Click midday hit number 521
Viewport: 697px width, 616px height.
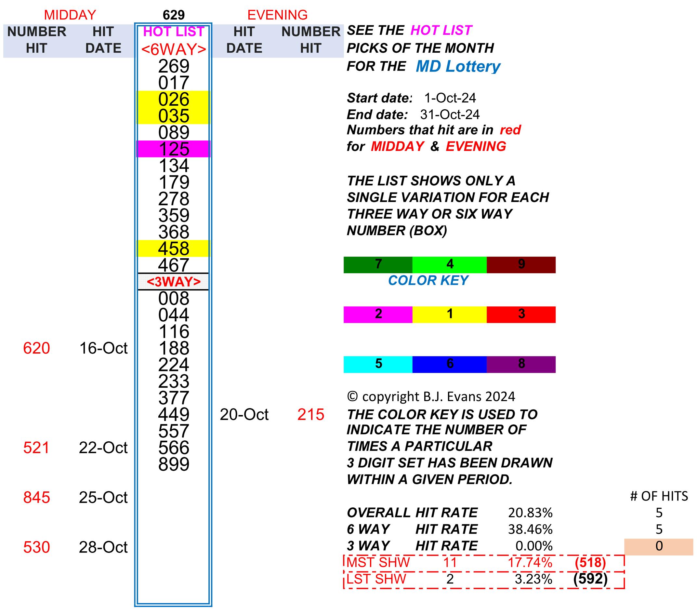36,448
